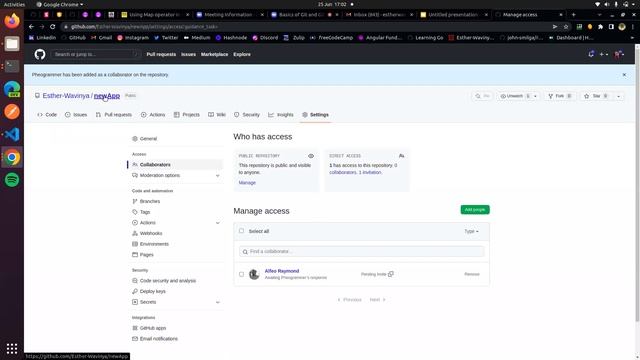Open the Type filter dropdown
This screenshot has height=360, width=640.
[x=471, y=231]
